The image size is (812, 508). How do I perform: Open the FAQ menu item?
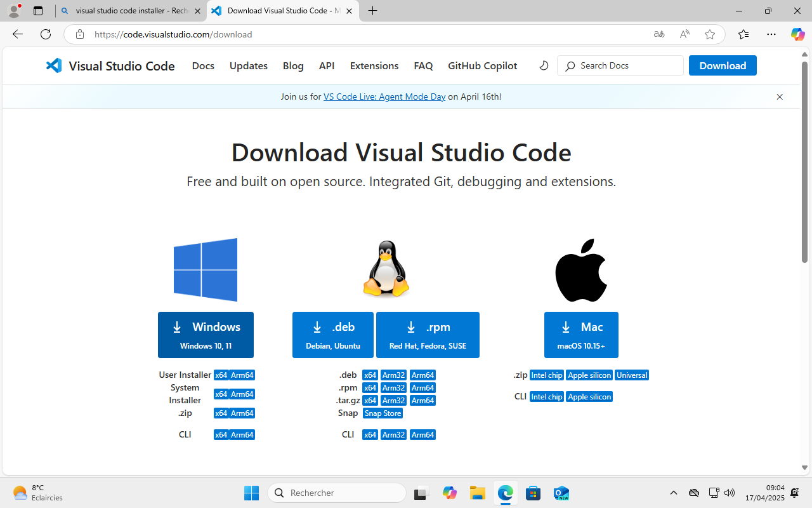(x=423, y=65)
